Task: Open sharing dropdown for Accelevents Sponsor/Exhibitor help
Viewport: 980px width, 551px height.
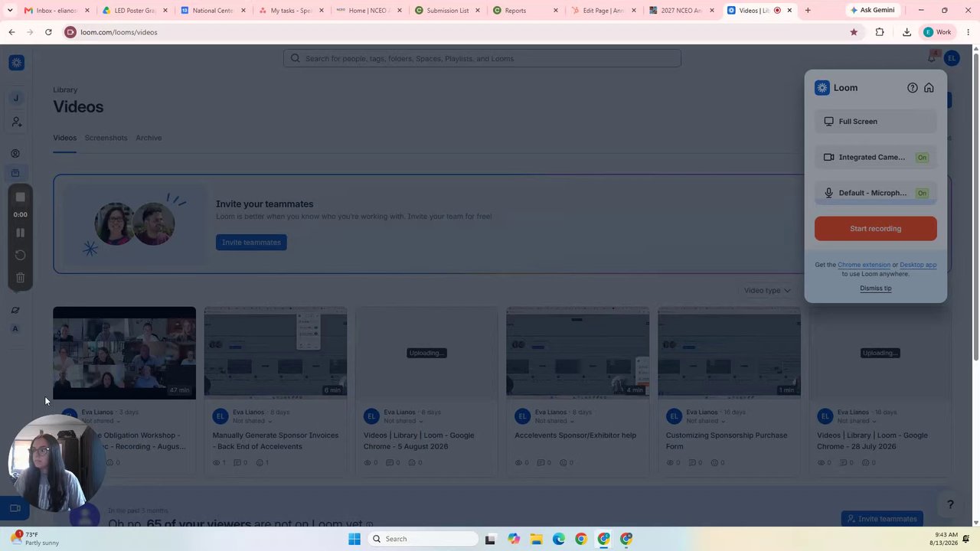Action: pyautogui.click(x=556, y=421)
